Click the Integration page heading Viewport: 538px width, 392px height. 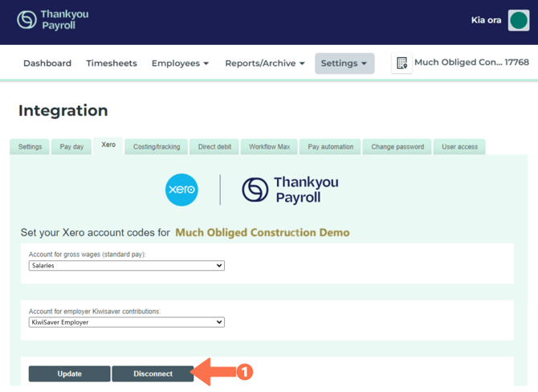tap(63, 111)
